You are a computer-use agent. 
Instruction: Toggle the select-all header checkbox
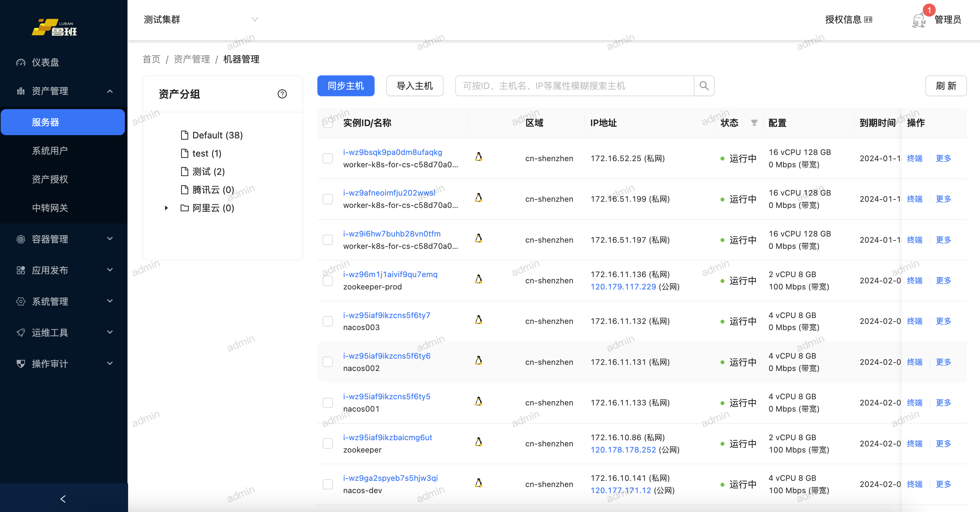(x=327, y=123)
